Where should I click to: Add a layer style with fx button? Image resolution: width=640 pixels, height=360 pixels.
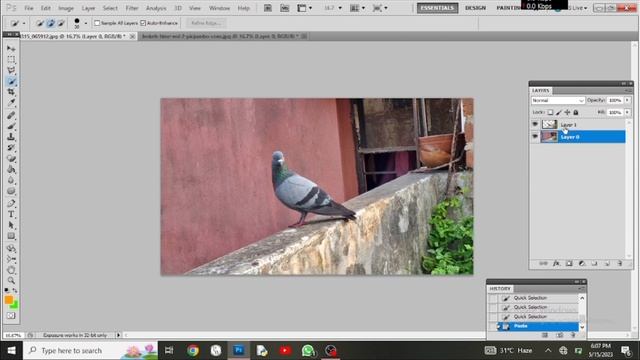click(x=556, y=264)
